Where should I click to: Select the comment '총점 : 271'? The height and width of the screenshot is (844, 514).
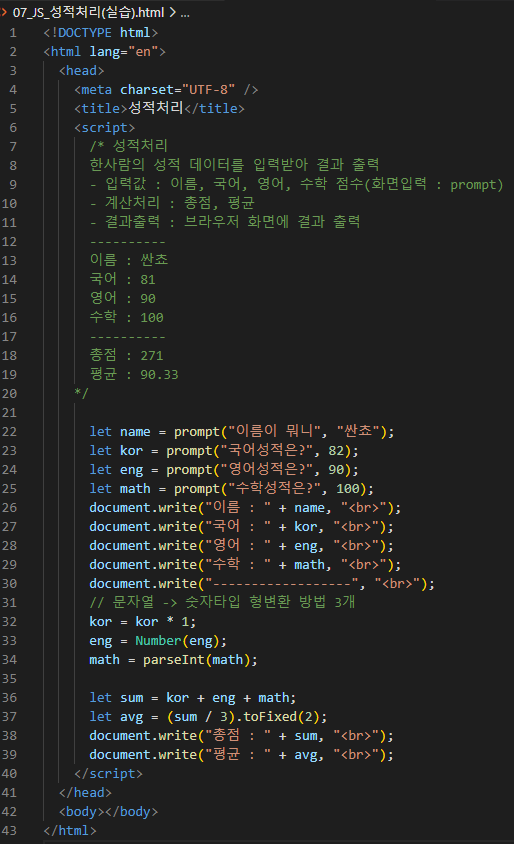click(126, 355)
